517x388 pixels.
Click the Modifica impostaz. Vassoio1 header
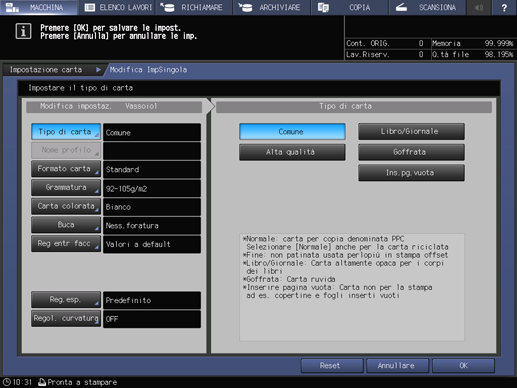point(114,106)
